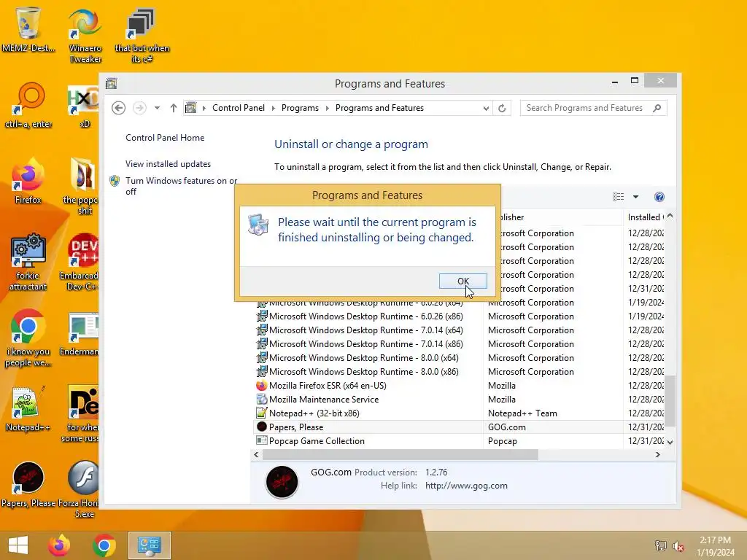The image size is (747, 560).
Task: Open View installed updates link
Action: click(x=169, y=164)
